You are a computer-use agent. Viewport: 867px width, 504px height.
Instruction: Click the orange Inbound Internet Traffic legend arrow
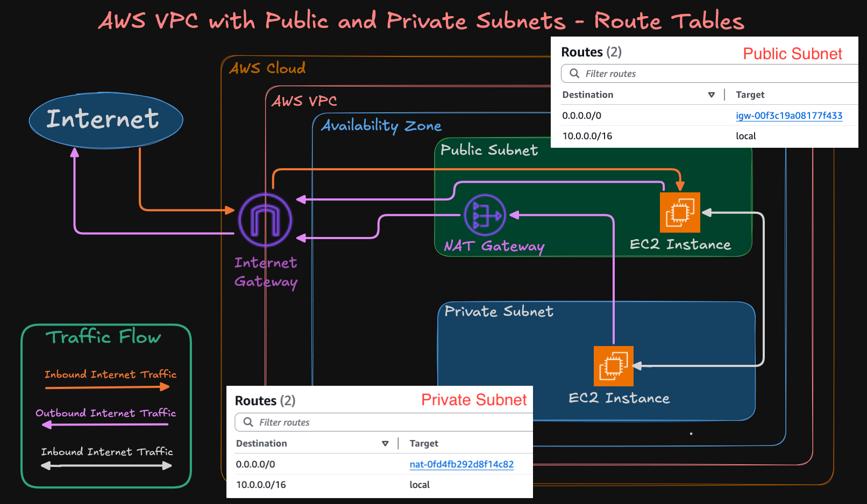click(107, 387)
